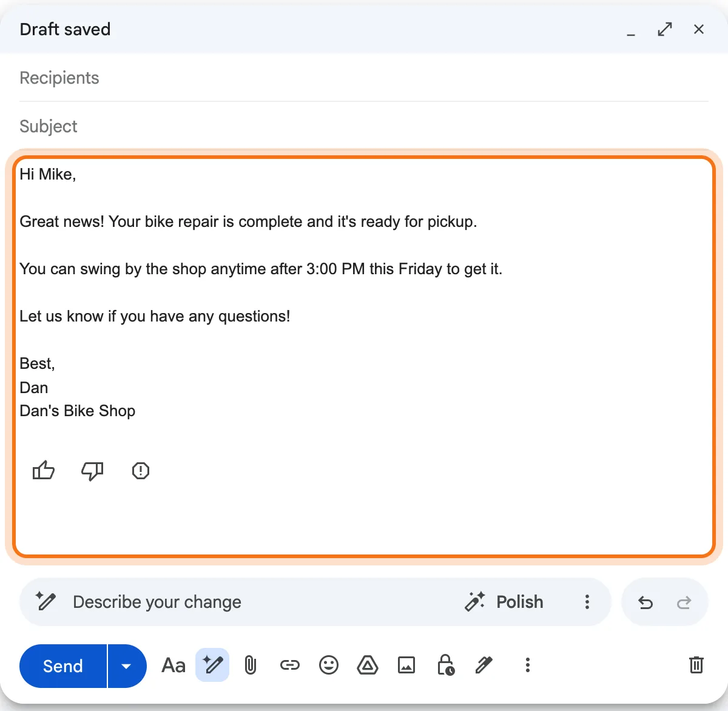Redo the AI draft change
The image size is (728, 711).
(684, 602)
